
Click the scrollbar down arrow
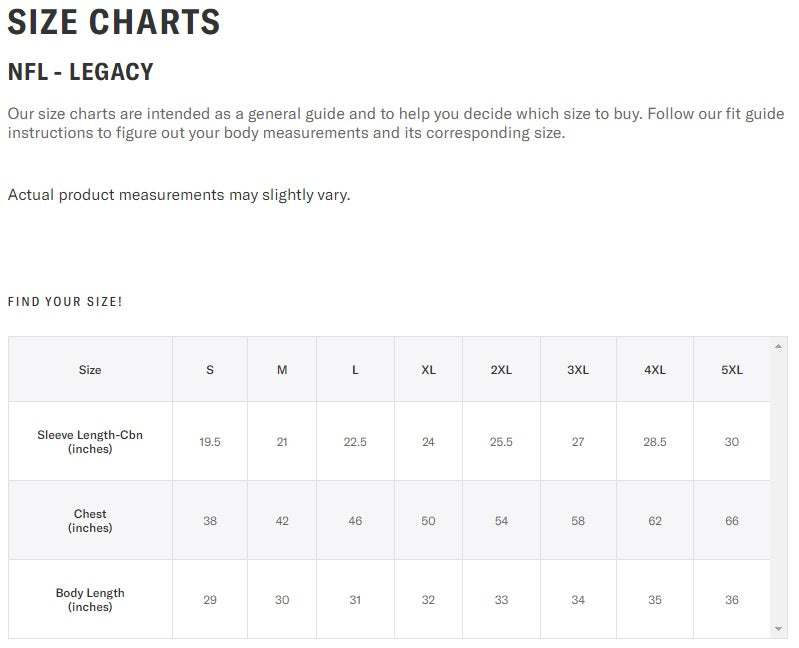tap(779, 629)
